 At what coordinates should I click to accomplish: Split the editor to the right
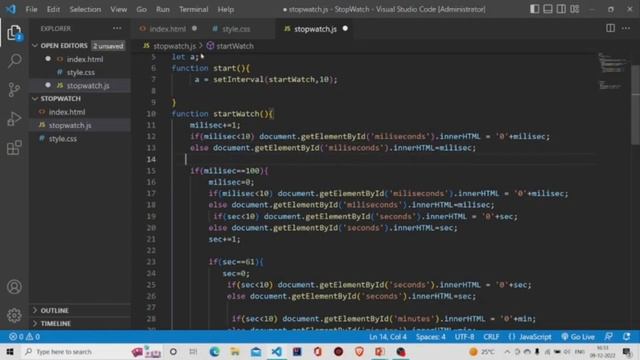point(610,28)
